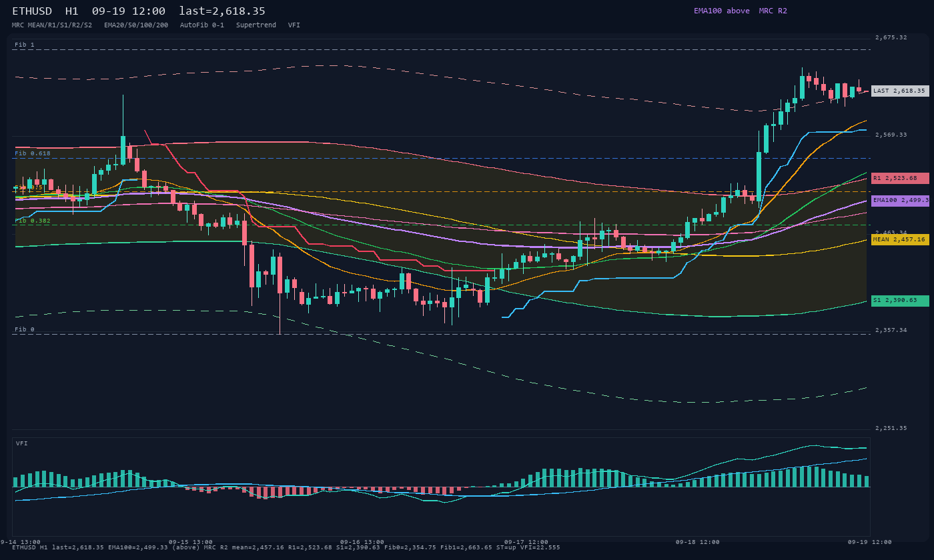Select the H1 timeframe label in the title
The height and width of the screenshot is (560, 934).
click(72, 11)
